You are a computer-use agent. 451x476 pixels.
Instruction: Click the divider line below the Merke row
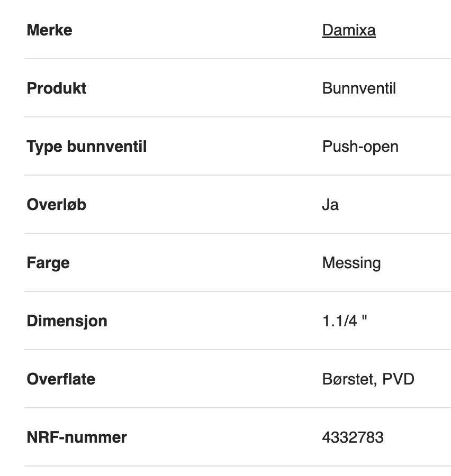pyautogui.click(x=237, y=59)
